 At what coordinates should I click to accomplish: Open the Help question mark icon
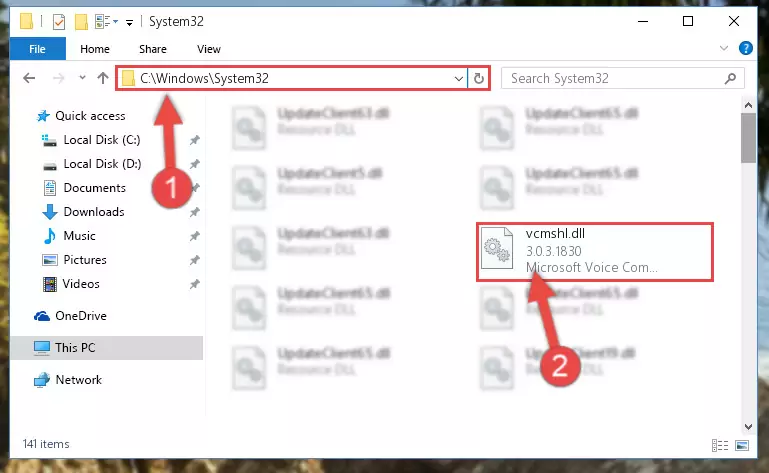point(745,48)
